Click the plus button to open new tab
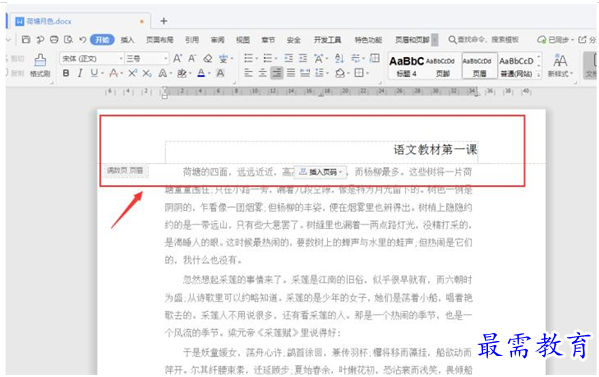This screenshot has width=599, height=377. pyautogui.click(x=164, y=21)
